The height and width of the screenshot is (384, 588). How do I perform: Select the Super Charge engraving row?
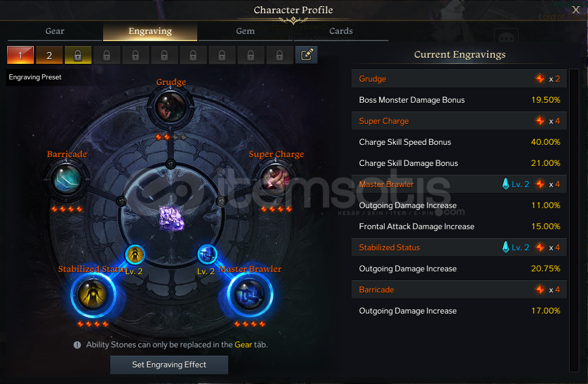(x=459, y=121)
